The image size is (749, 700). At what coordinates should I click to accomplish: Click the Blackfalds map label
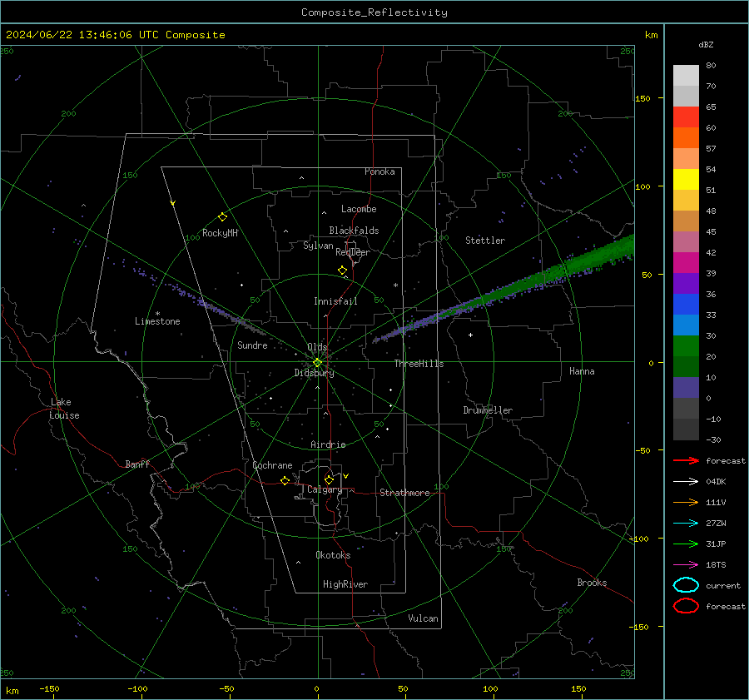pos(354,231)
